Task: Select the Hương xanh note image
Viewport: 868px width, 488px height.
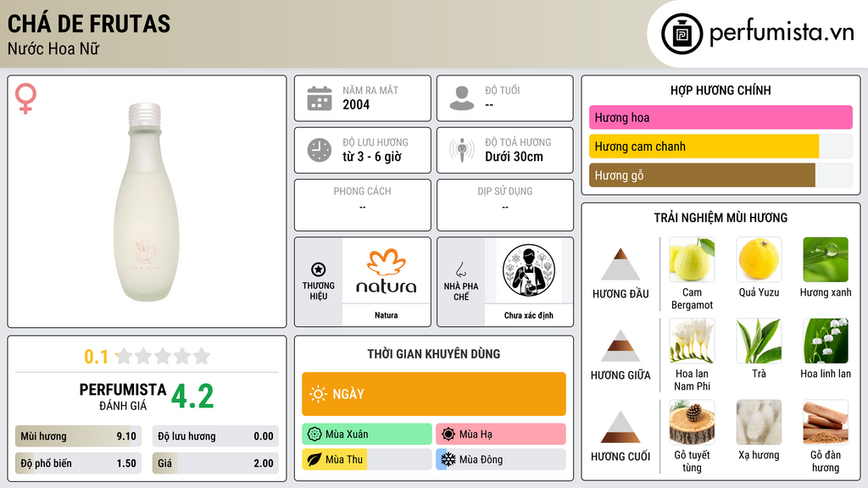Action: [x=826, y=259]
